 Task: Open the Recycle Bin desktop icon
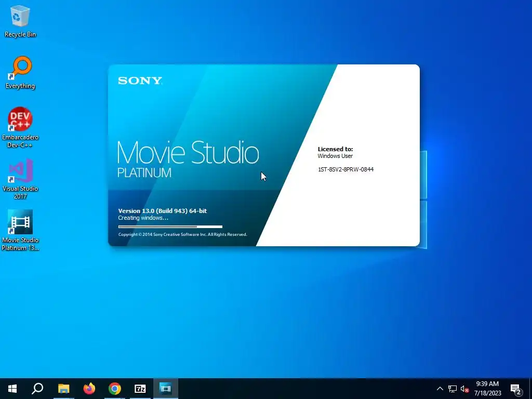pyautogui.click(x=20, y=21)
